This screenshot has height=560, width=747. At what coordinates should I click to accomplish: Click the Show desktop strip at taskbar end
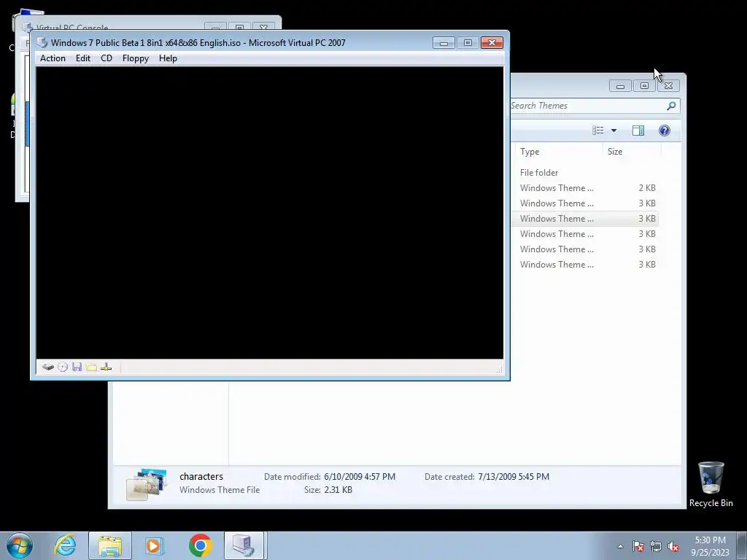point(742,545)
